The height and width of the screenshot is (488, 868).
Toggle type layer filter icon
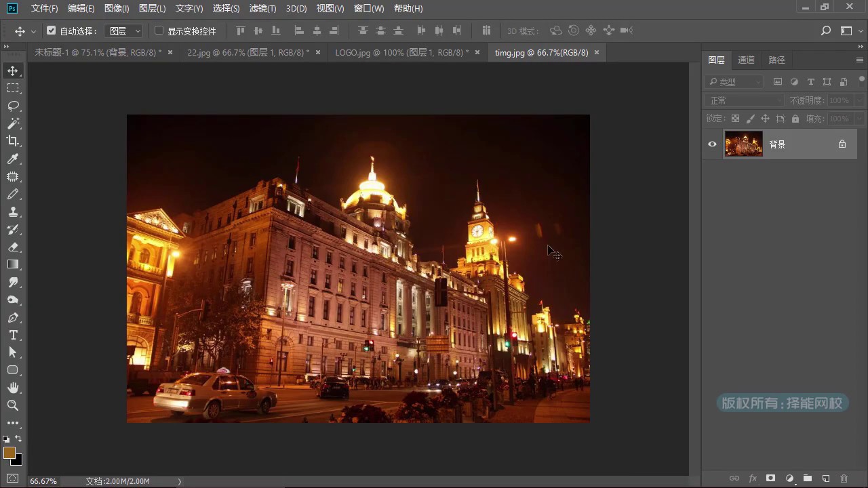click(810, 82)
